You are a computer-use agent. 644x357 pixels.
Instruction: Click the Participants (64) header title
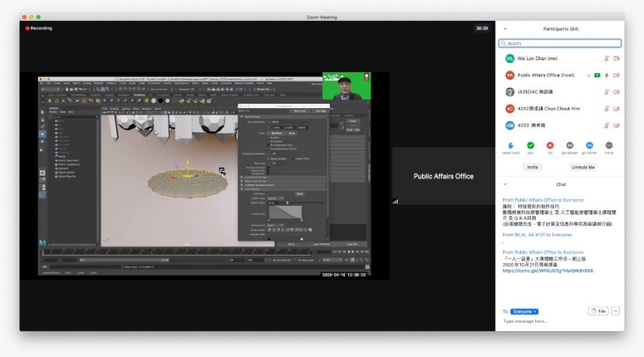pos(560,28)
